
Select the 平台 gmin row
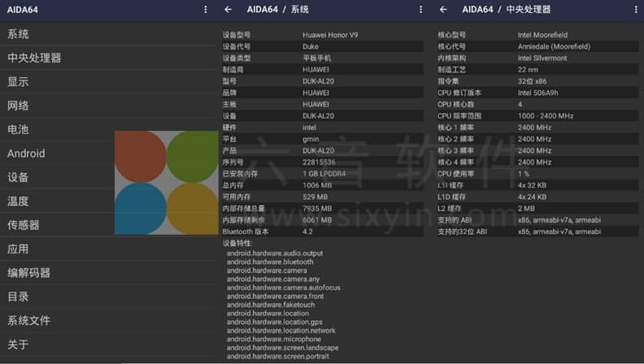[x=323, y=139]
